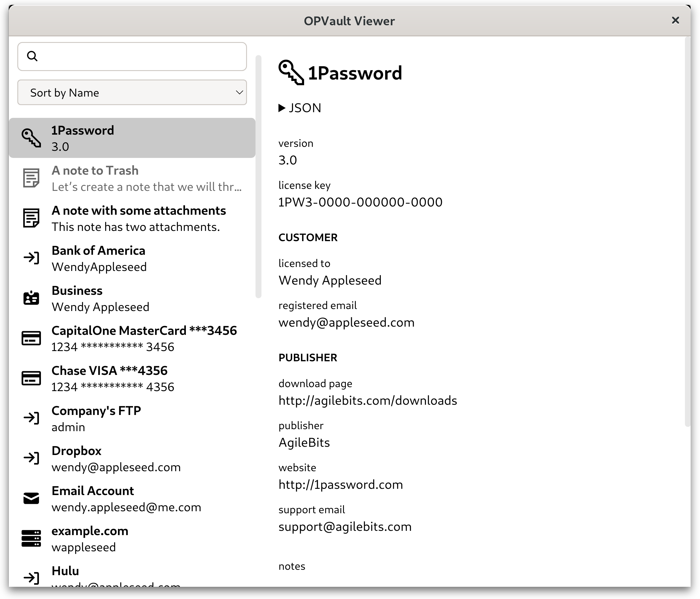Select the 1Password entry title
The width and height of the screenshot is (700, 599).
tap(83, 130)
